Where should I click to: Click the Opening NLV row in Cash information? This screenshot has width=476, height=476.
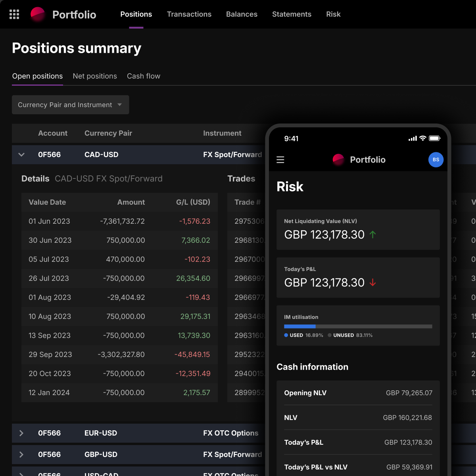click(x=358, y=393)
